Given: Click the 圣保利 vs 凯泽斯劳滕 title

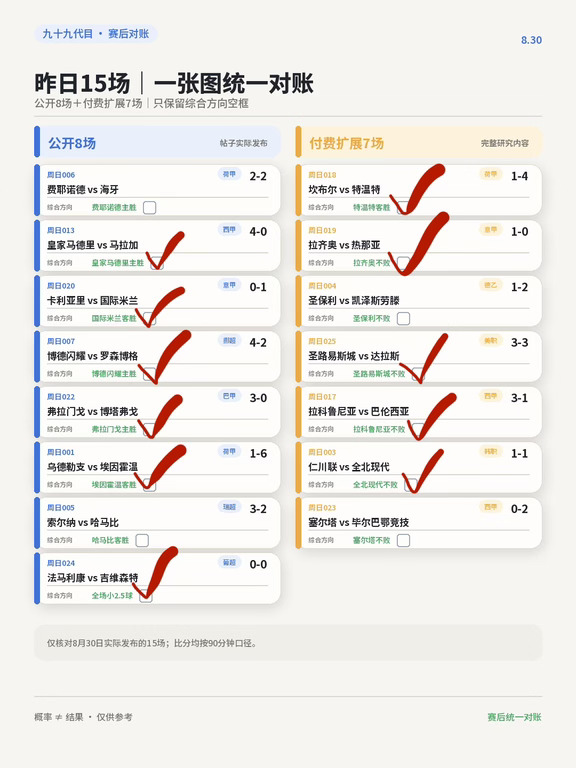Looking at the screenshot, I should click(354, 300).
